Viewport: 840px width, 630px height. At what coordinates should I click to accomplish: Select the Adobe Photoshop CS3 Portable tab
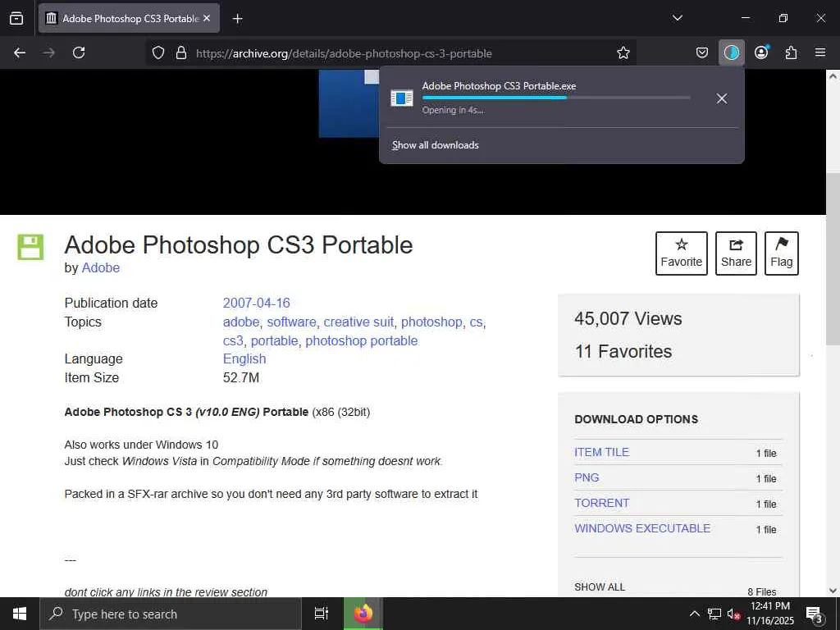[x=129, y=18]
